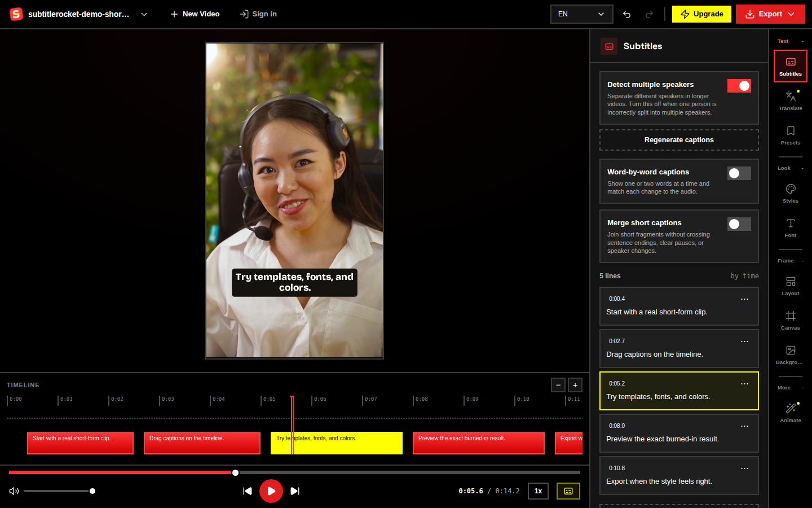Click the volume slider handle

tap(92, 491)
